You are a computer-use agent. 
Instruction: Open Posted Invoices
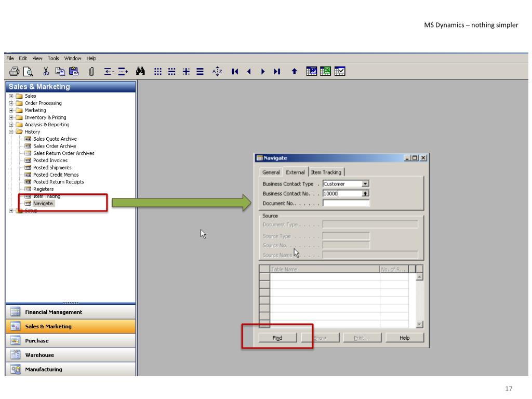(x=50, y=160)
